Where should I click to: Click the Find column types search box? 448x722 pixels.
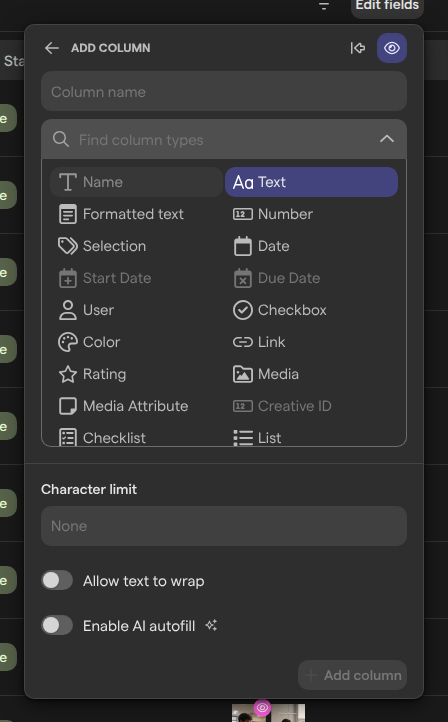[224, 140]
